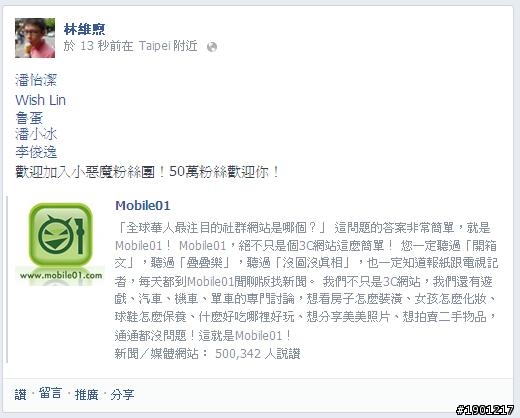Like the post with 讚

[x=20, y=394]
